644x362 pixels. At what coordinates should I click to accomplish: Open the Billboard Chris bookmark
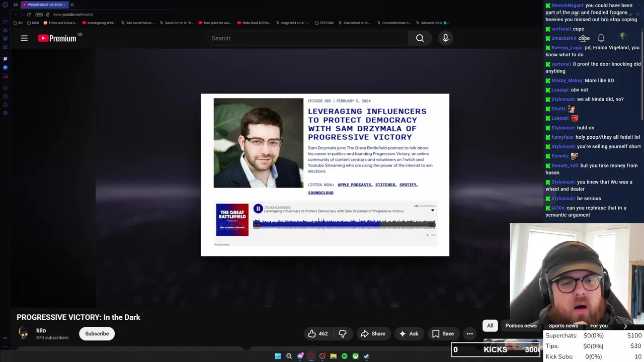(x=432, y=23)
